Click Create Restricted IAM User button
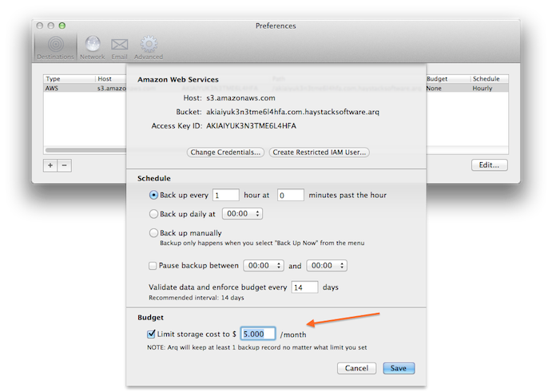 pos(320,152)
